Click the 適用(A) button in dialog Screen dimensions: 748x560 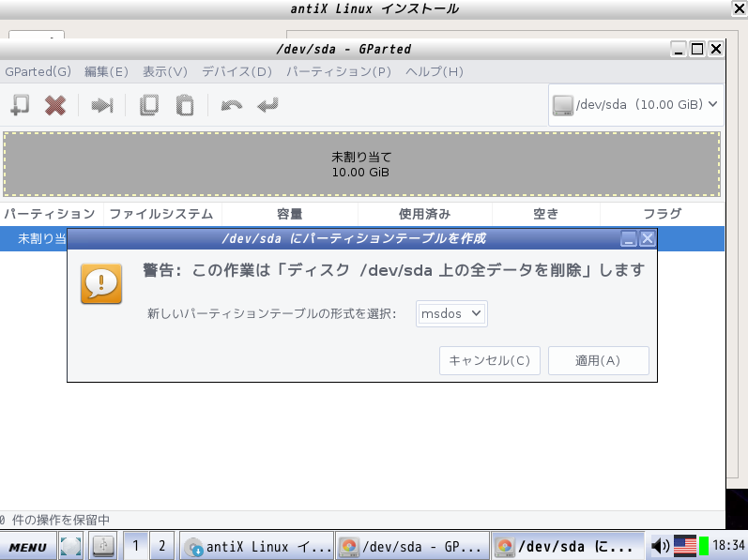coord(598,361)
